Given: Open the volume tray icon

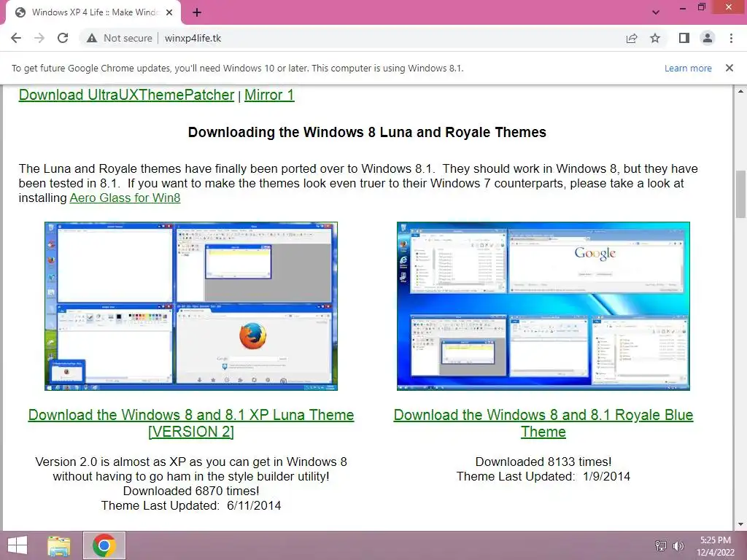Looking at the screenshot, I should tap(678, 545).
